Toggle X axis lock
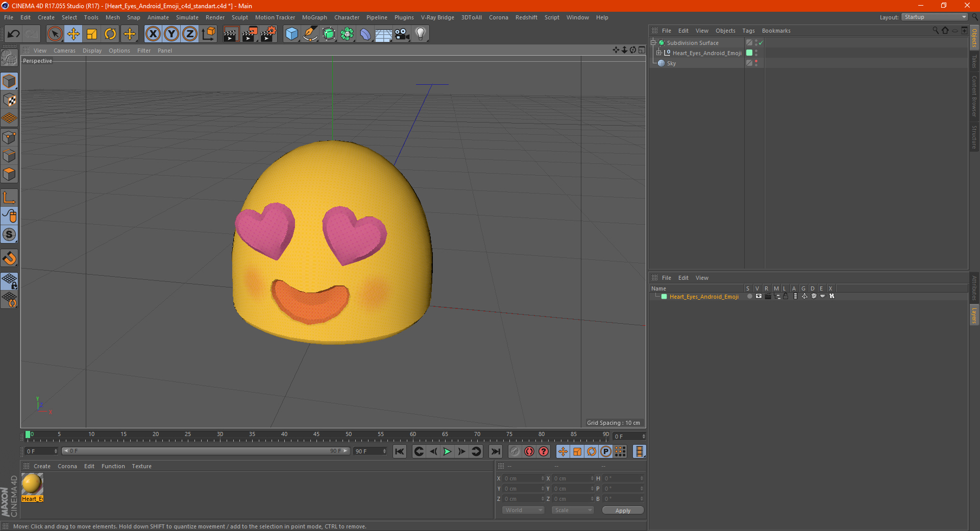This screenshot has width=980, height=531. pyautogui.click(x=153, y=34)
